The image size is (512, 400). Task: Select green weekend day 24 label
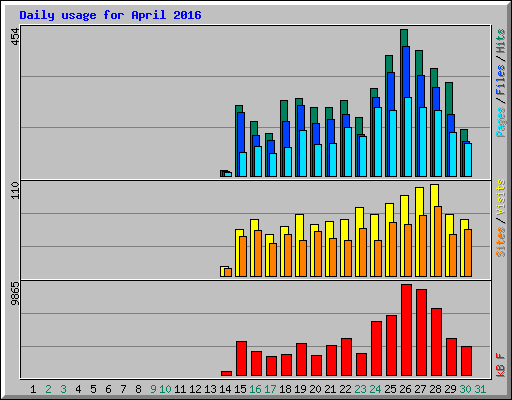pyautogui.click(x=375, y=389)
